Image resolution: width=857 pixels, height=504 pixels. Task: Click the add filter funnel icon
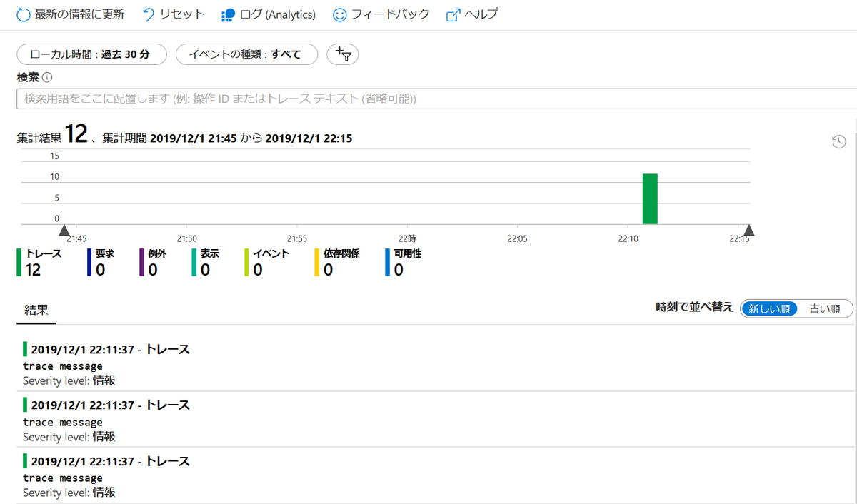click(x=342, y=54)
